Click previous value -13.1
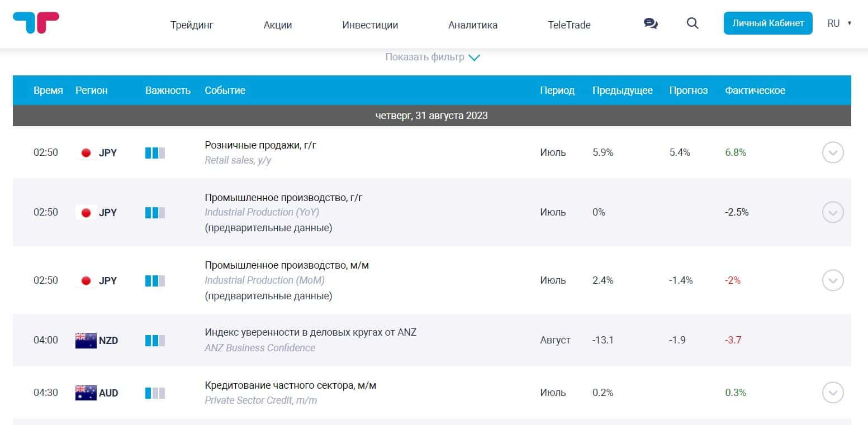 [x=603, y=340]
